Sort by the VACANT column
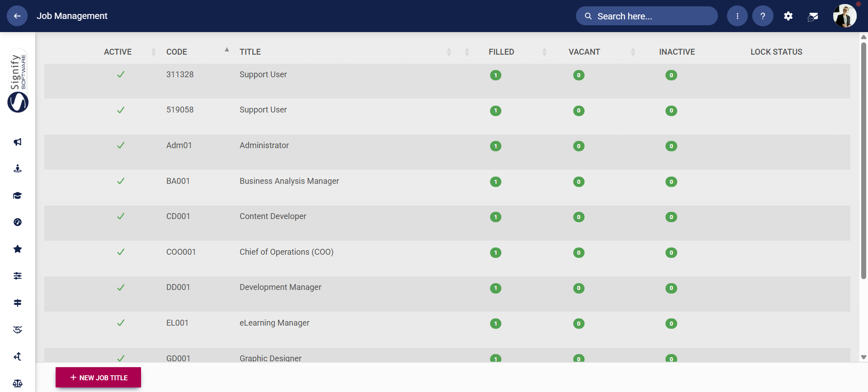The height and width of the screenshot is (392, 868). tap(584, 52)
